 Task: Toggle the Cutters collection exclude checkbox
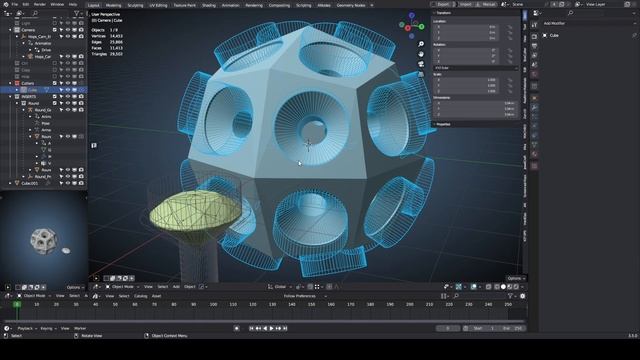[54, 83]
